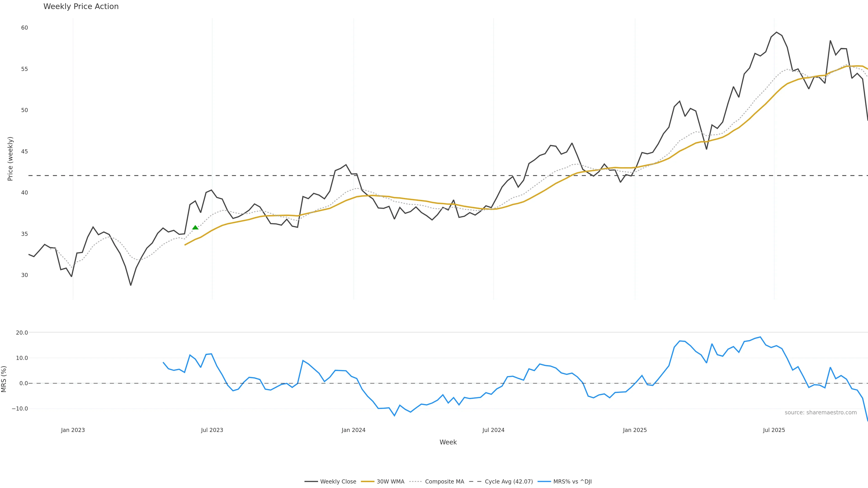868x488 pixels.
Task: Click the MRS (%) axis title
Action: click(4, 379)
